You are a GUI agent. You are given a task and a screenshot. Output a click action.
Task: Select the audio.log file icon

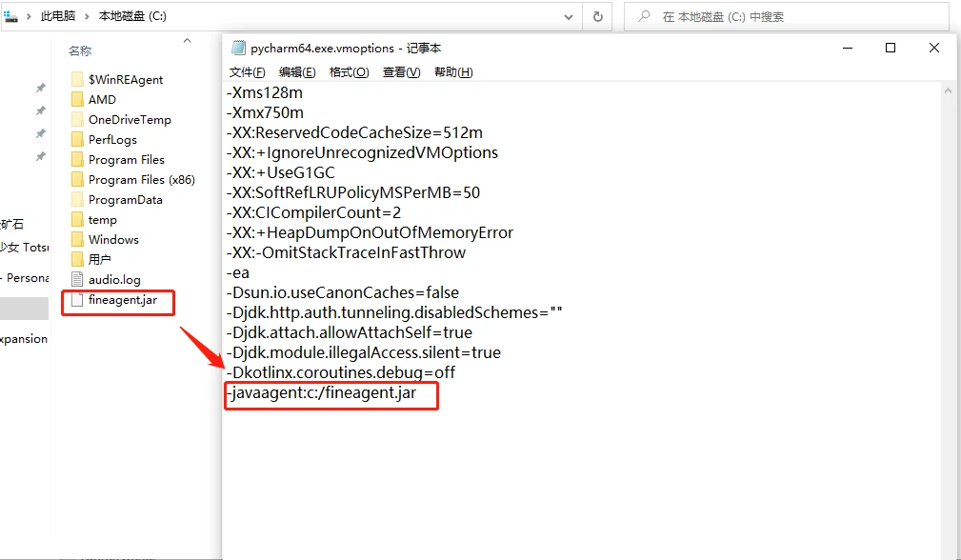(77, 279)
